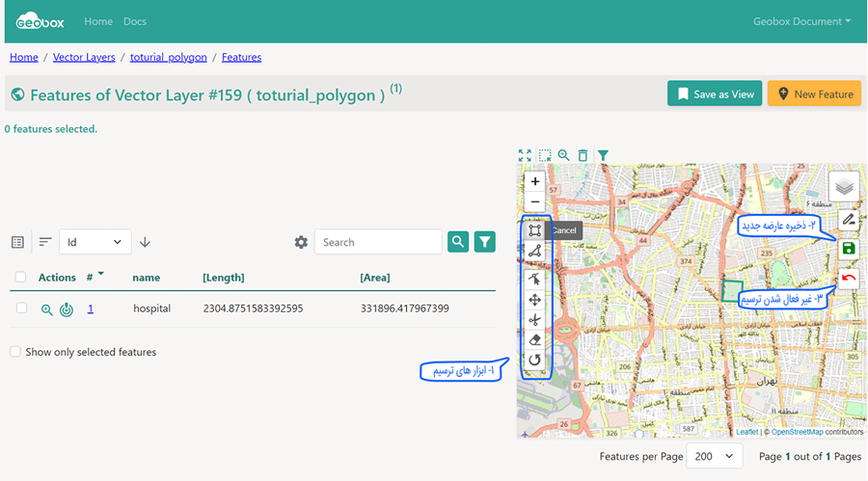Click the red undo arrow on map
868x481 pixels.
(x=848, y=279)
